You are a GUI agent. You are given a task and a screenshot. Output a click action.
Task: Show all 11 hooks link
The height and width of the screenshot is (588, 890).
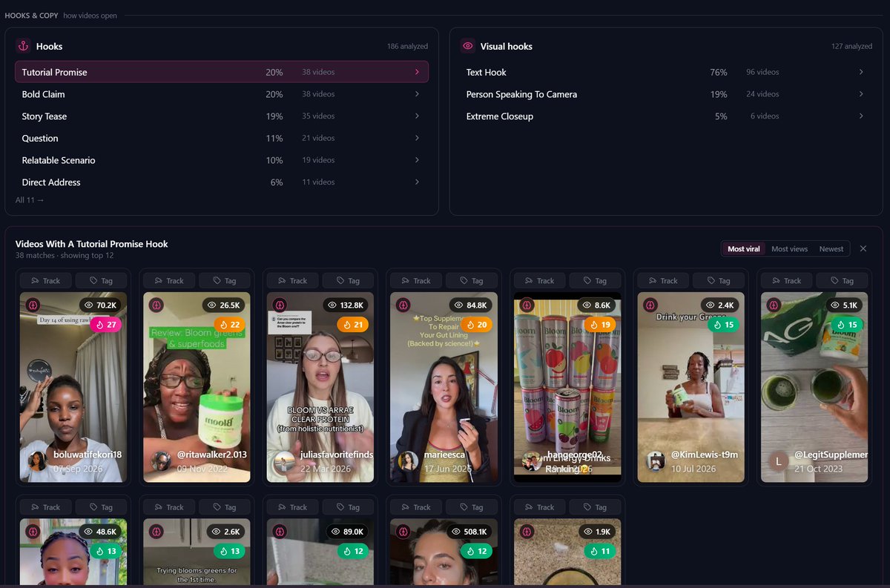click(x=30, y=200)
